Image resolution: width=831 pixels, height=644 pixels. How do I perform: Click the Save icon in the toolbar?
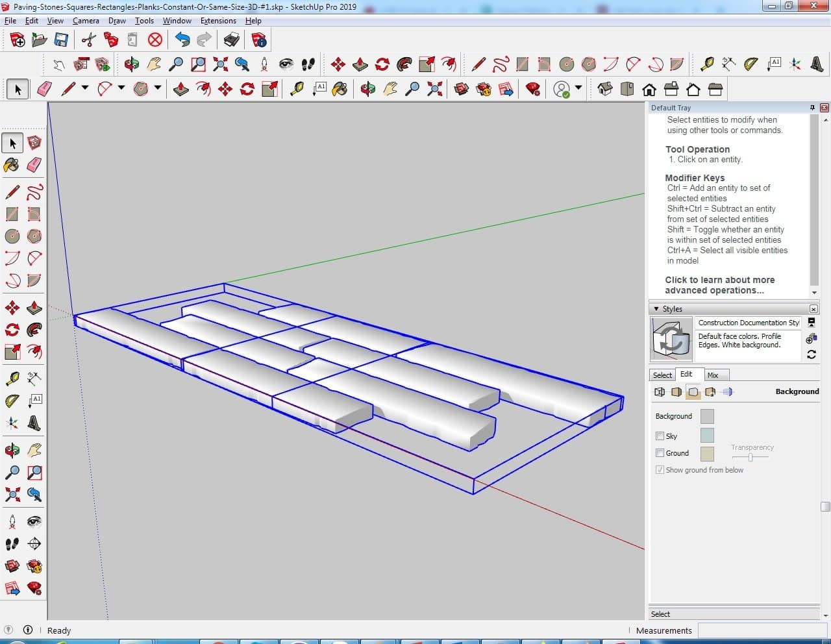[61, 40]
